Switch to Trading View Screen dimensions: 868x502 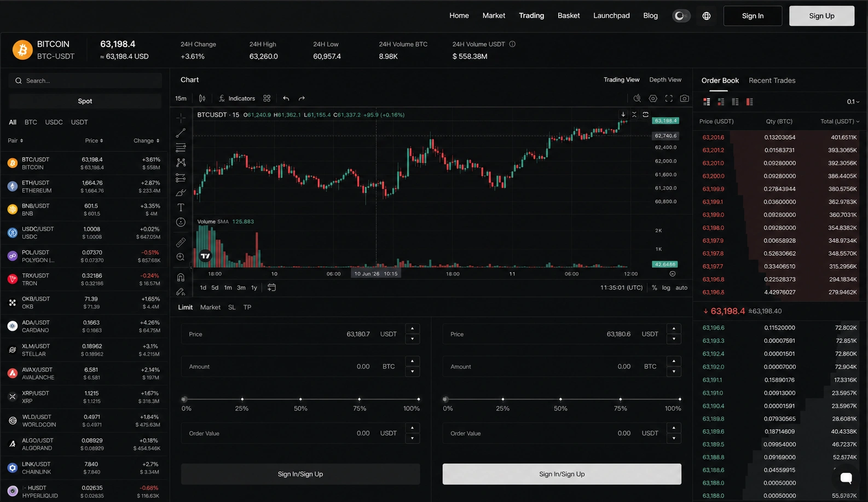click(621, 80)
